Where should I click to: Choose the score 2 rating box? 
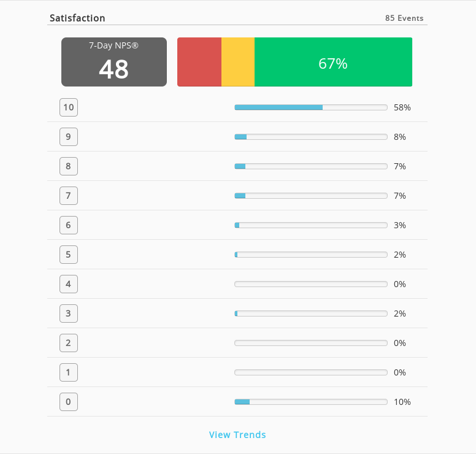(x=69, y=343)
